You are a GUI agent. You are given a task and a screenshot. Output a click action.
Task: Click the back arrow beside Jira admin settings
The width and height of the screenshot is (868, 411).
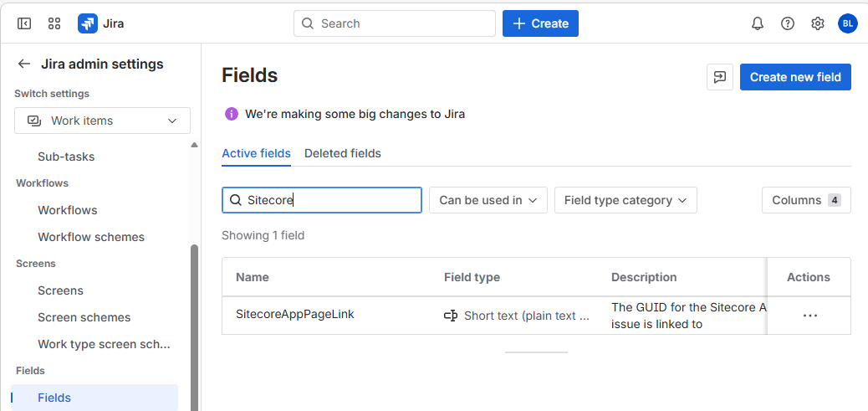tap(24, 64)
